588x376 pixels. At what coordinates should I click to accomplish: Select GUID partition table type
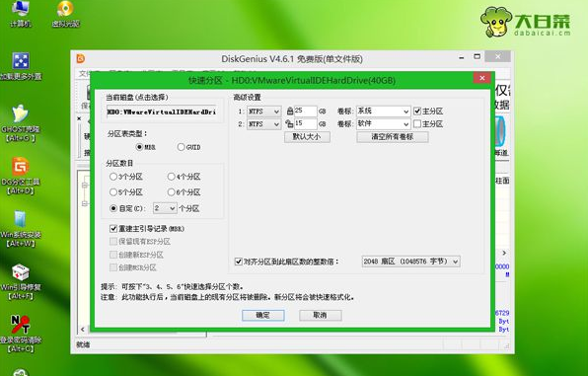[188, 147]
